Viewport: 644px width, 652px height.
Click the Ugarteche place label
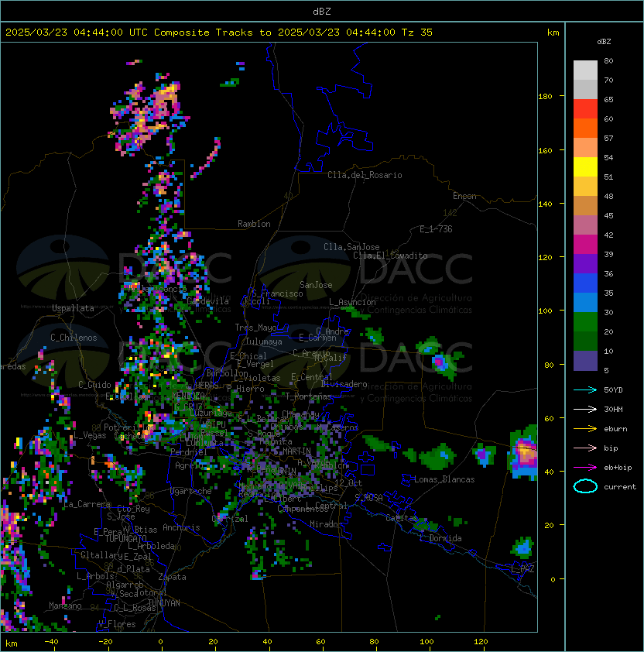pos(191,491)
